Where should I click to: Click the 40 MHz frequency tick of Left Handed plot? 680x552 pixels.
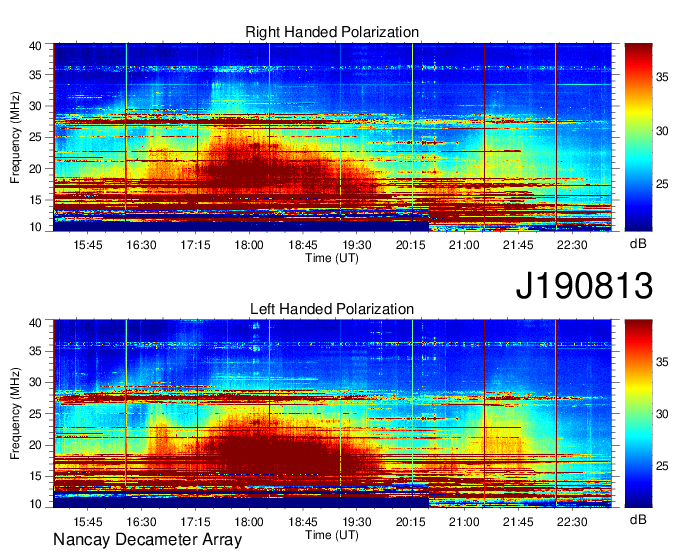tap(35, 322)
